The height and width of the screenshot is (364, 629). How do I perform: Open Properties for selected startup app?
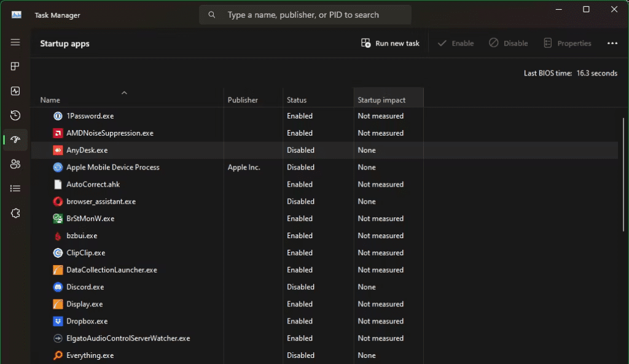568,44
